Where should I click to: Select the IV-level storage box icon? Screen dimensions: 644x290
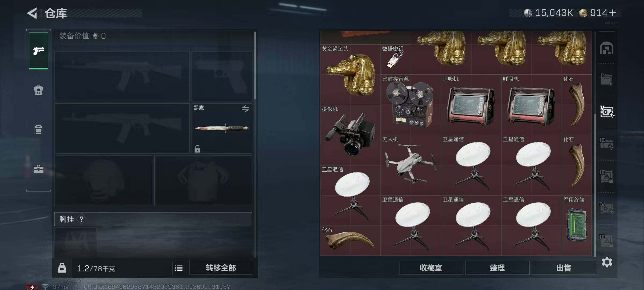click(606, 208)
